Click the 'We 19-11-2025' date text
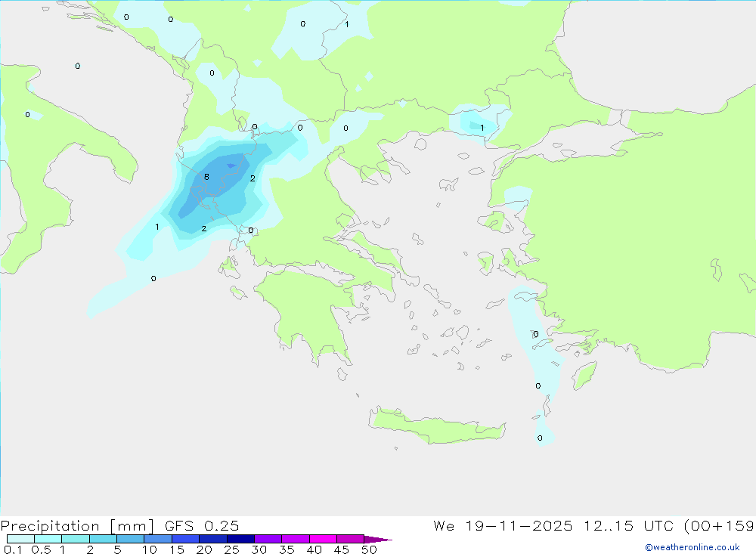756x554 pixels. tap(503, 525)
